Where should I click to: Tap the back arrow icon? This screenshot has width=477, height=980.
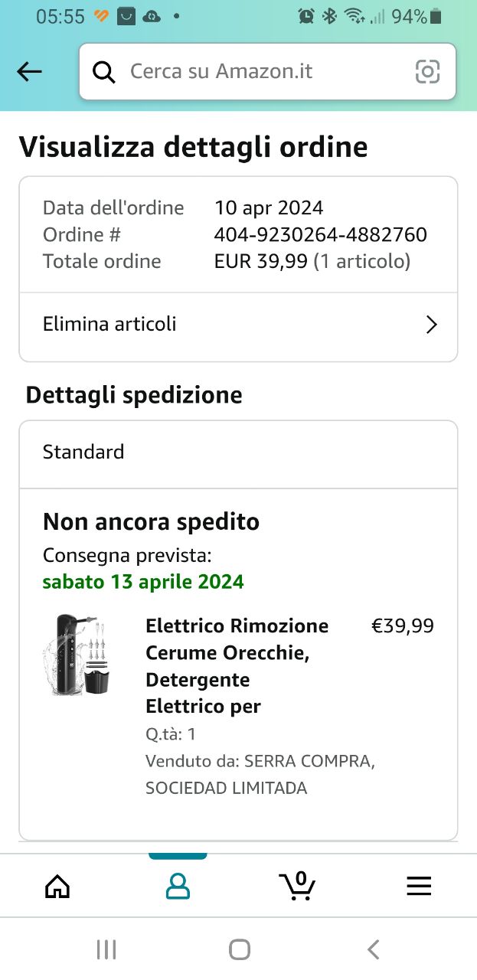point(29,72)
